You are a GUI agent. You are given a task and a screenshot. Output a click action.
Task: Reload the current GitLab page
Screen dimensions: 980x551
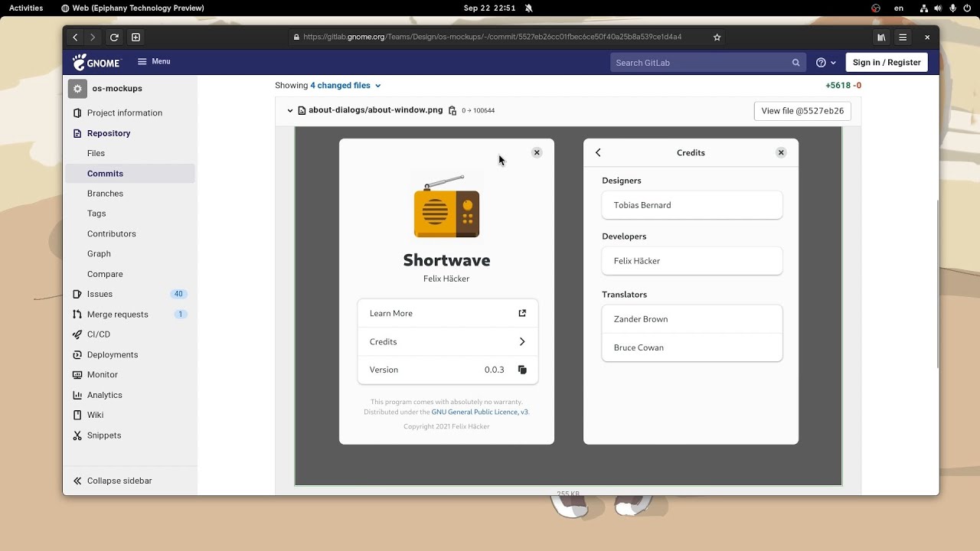[x=114, y=37]
